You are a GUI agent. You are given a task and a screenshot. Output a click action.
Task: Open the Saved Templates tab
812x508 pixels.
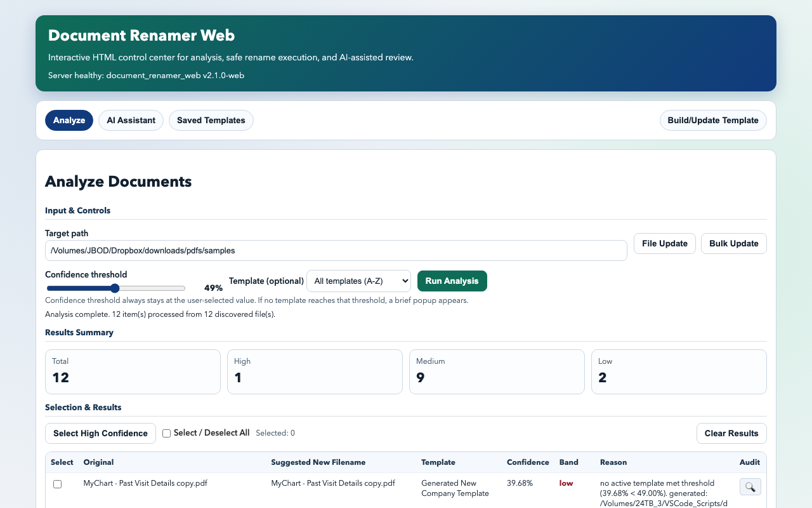211,121
